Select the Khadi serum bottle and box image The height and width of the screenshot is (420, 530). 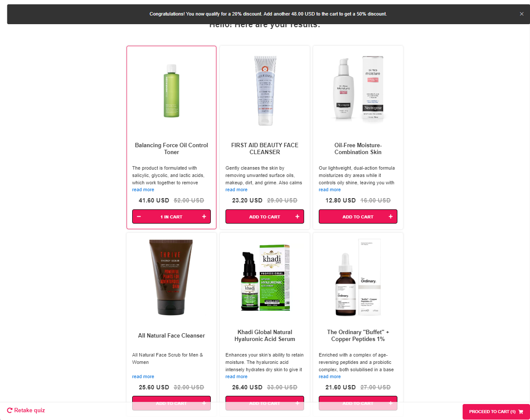click(265, 278)
